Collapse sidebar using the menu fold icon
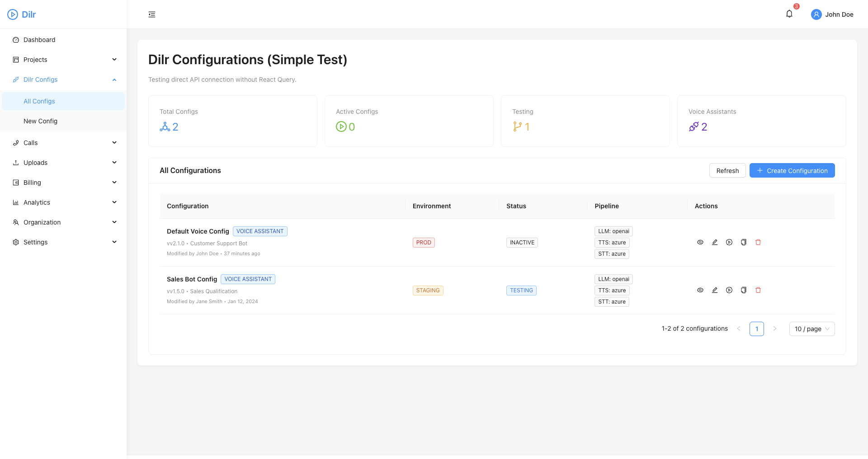This screenshot has height=459, width=868. point(152,14)
